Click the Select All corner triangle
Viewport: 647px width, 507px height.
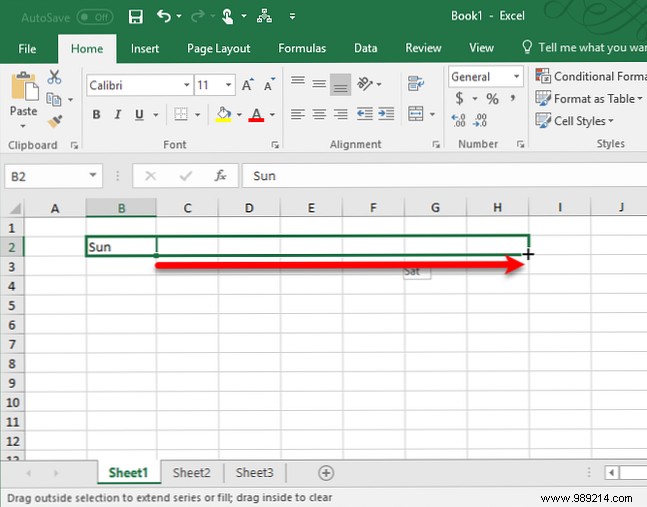pyautogui.click(x=15, y=208)
